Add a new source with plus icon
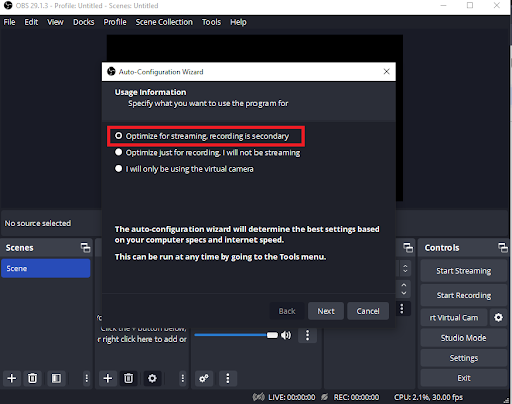The height and width of the screenshot is (404, 512). coord(108,378)
